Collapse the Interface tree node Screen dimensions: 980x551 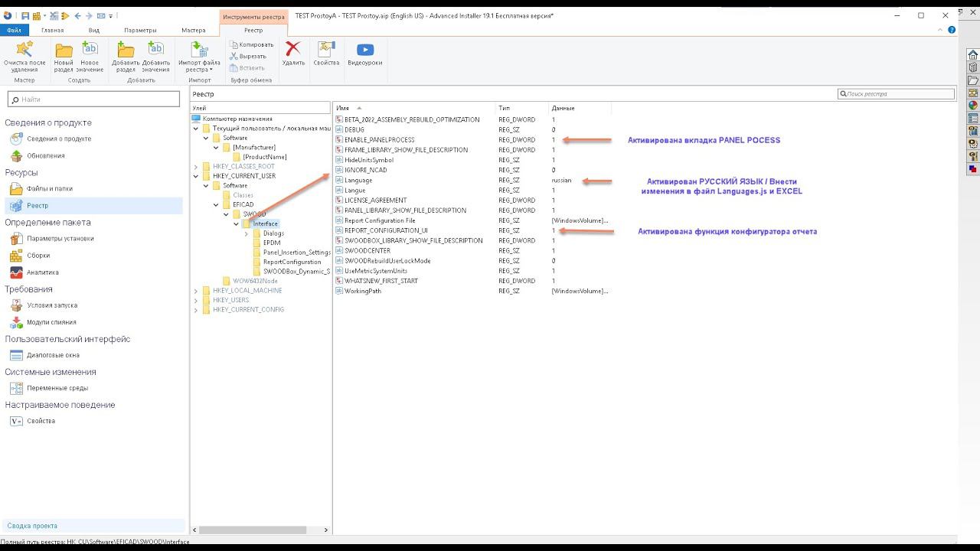237,224
